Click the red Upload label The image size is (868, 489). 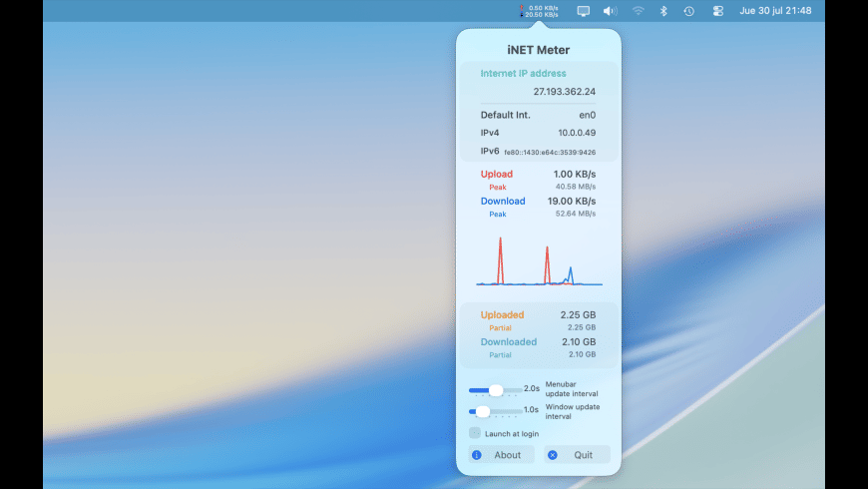click(497, 174)
